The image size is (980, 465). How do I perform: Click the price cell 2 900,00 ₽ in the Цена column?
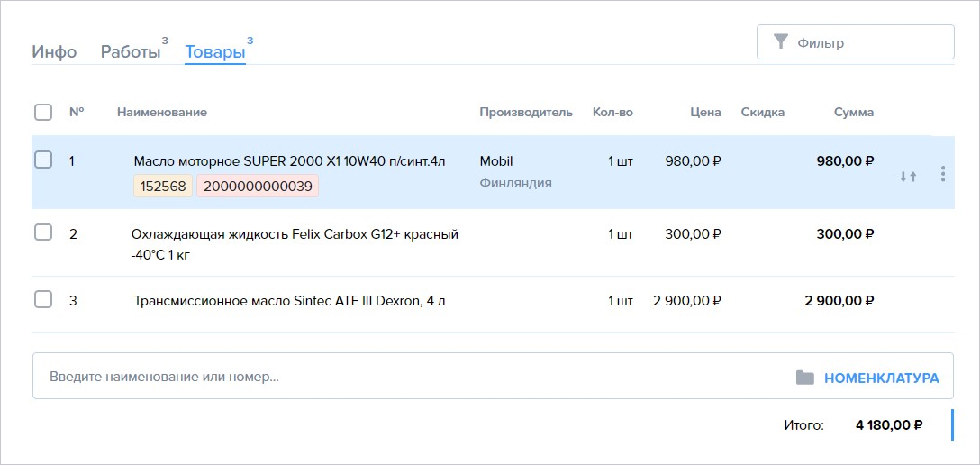coord(687,301)
